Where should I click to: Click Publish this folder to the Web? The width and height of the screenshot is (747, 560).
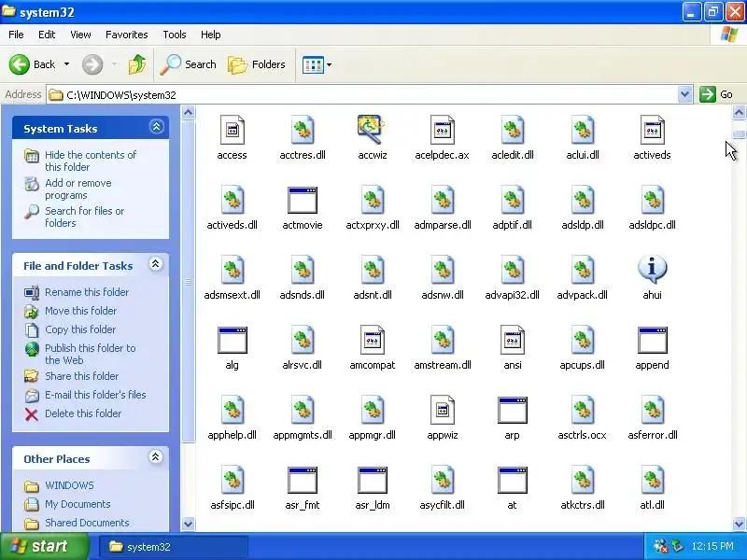point(90,354)
